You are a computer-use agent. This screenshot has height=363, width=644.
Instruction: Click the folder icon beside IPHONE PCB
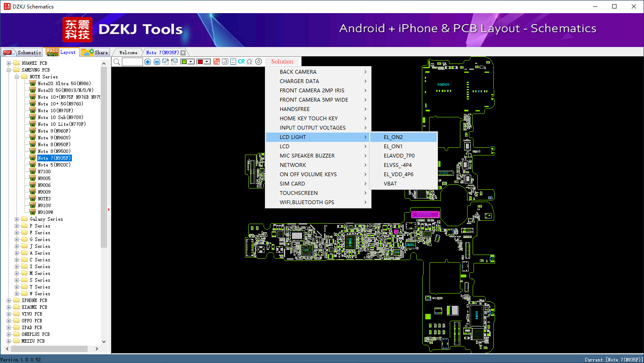click(17, 300)
